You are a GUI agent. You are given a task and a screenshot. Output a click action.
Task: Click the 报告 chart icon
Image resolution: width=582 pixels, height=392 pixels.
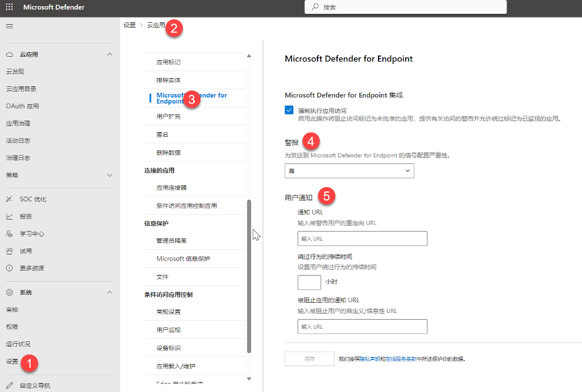pyautogui.click(x=9, y=217)
